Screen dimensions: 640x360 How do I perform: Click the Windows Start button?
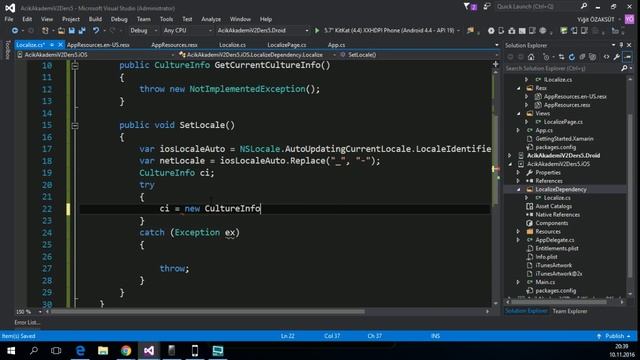tap(11, 351)
